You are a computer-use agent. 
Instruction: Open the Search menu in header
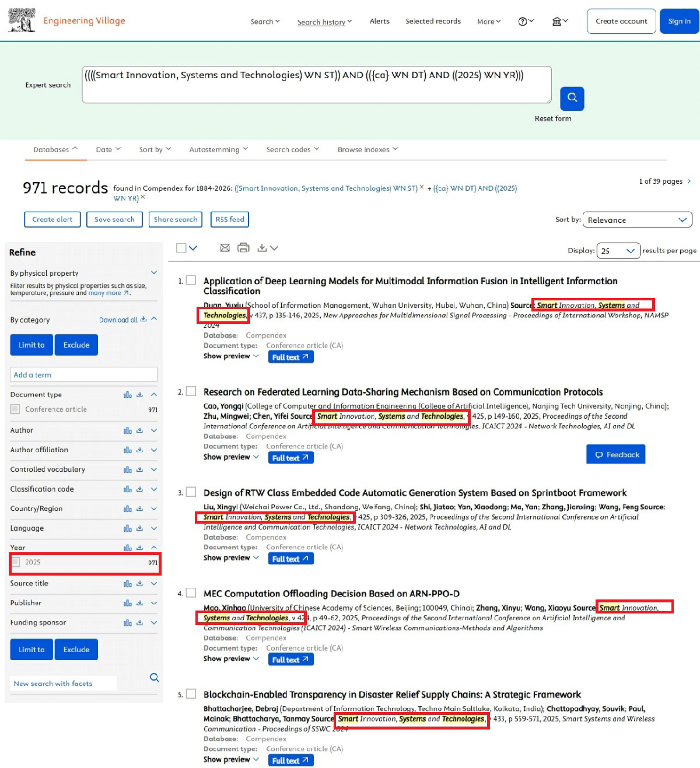point(265,22)
